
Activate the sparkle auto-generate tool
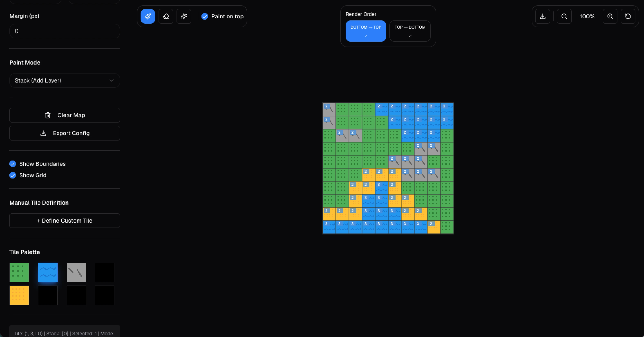(x=184, y=17)
